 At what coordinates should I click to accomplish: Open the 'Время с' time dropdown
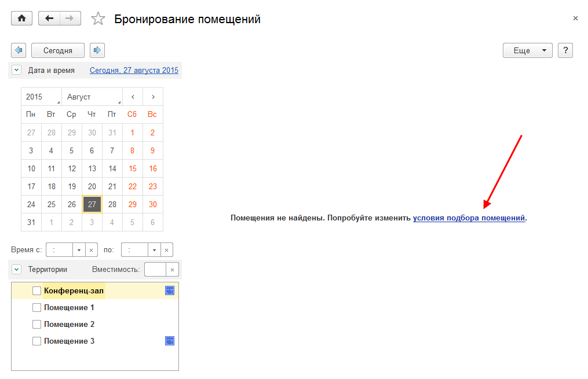click(x=79, y=250)
